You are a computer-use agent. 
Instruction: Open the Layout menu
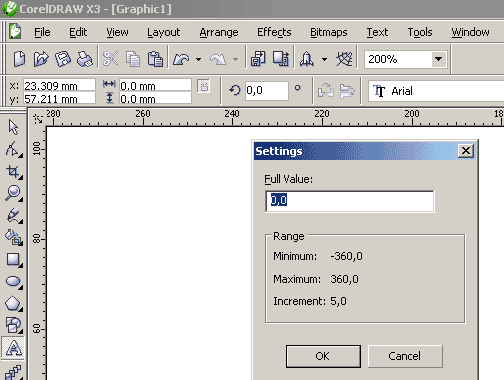163,32
